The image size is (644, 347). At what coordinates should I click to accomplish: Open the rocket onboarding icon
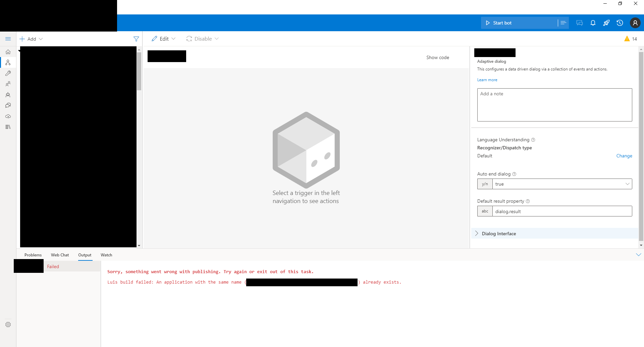(606, 22)
